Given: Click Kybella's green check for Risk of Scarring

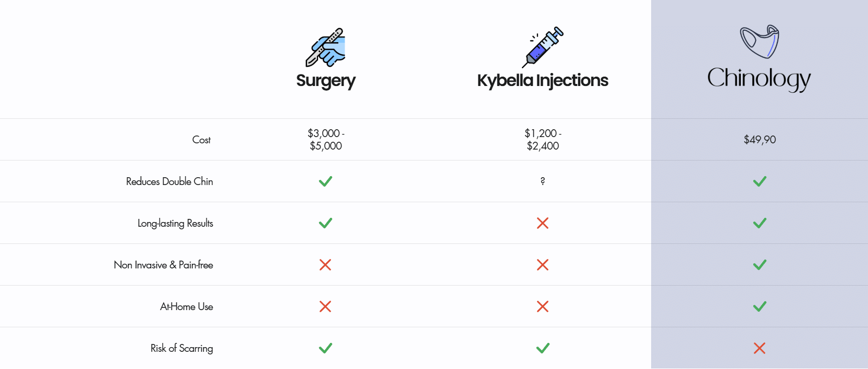Looking at the screenshot, I should pyautogui.click(x=543, y=348).
